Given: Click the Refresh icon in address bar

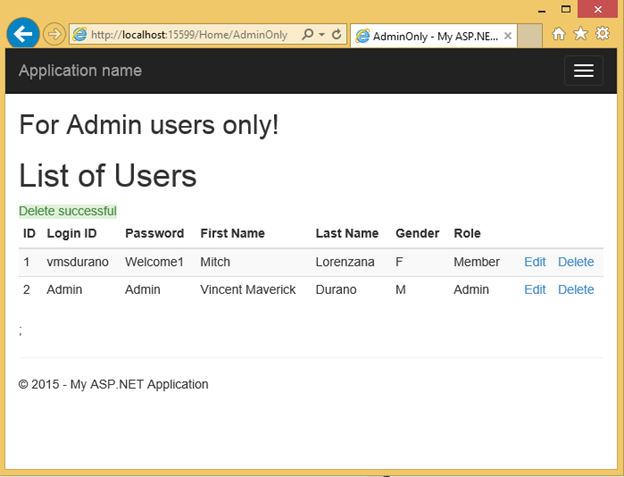Looking at the screenshot, I should point(336,34).
